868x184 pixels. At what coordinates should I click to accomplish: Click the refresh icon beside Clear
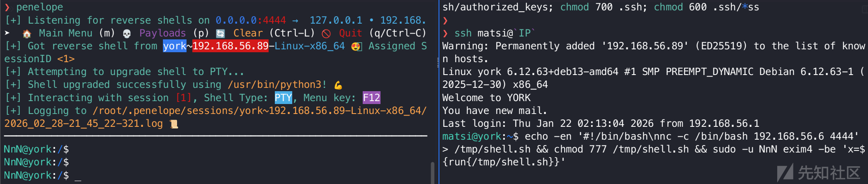(x=221, y=34)
